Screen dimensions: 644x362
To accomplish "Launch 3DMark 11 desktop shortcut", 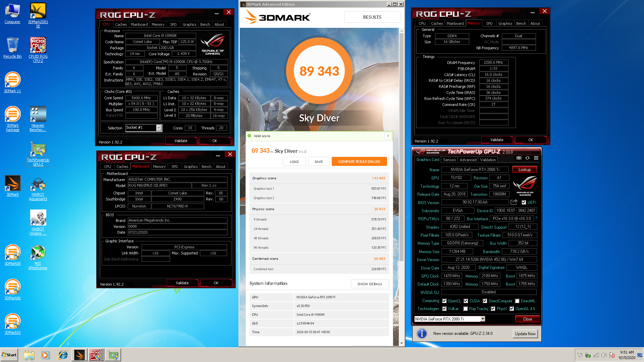I will 12,82.
